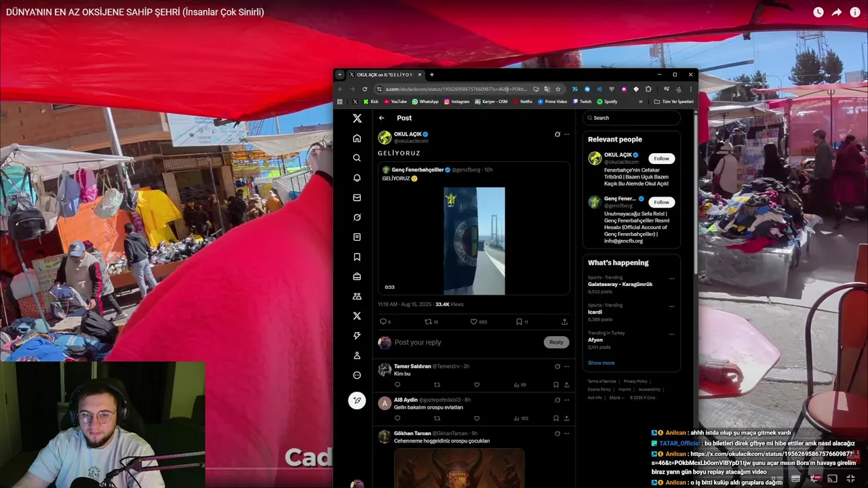
Task: Open options for Galatasaray - Karagümrük trend
Action: coord(671,278)
